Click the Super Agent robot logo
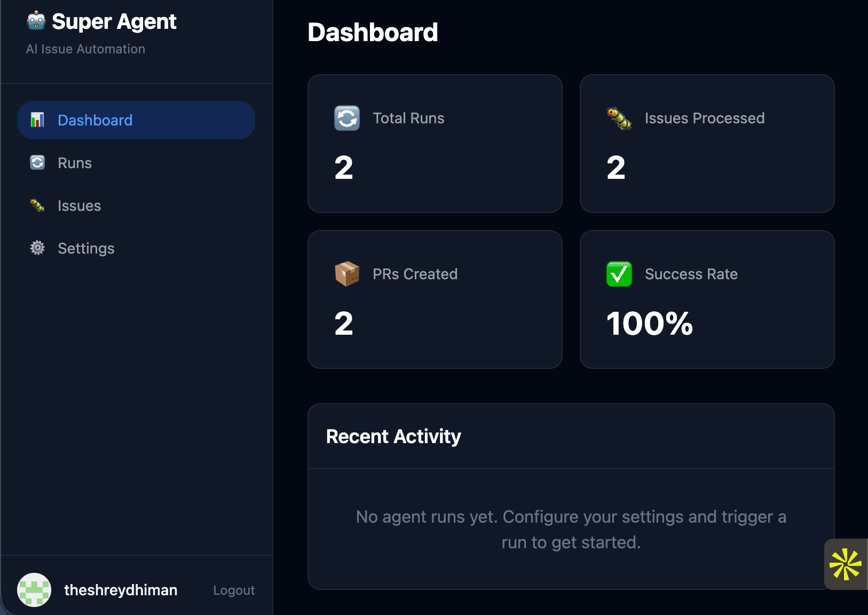The image size is (868, 615). pyautogui.click(x=35, y=21)
